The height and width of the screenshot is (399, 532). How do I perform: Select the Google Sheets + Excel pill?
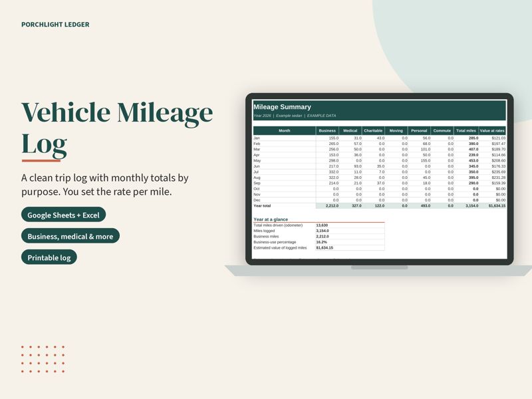coord(63,215)
